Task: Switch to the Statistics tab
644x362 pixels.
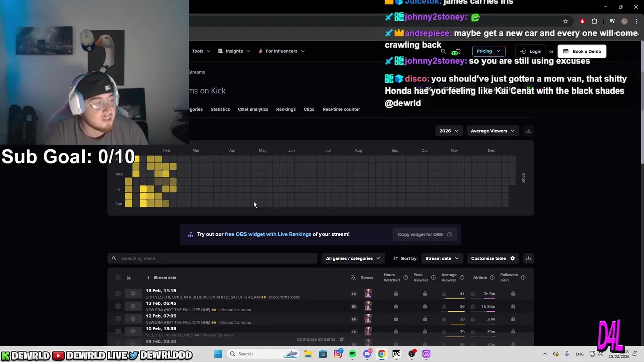Action: pyautogui.click(x=220, y=109)
